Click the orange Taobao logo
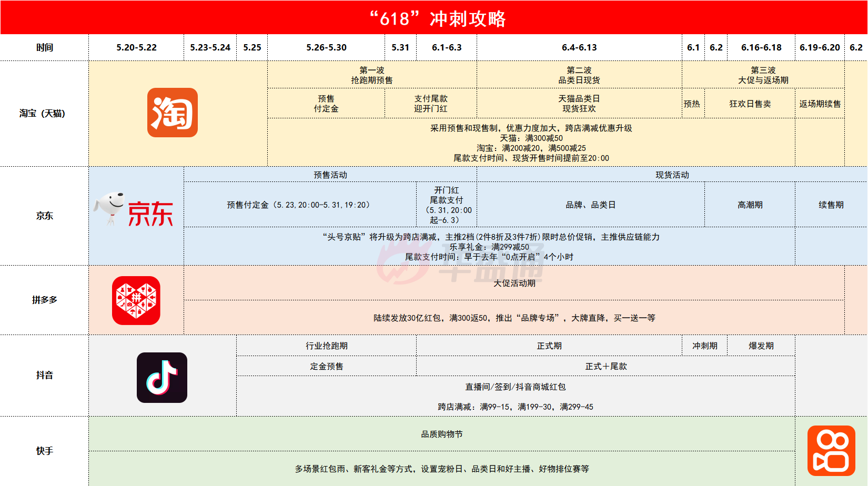 click(x=173, y=113)
